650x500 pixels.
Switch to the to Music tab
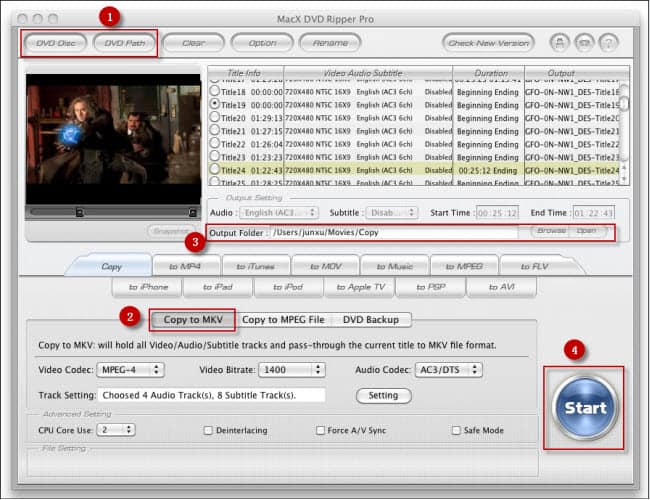[395, 266]
